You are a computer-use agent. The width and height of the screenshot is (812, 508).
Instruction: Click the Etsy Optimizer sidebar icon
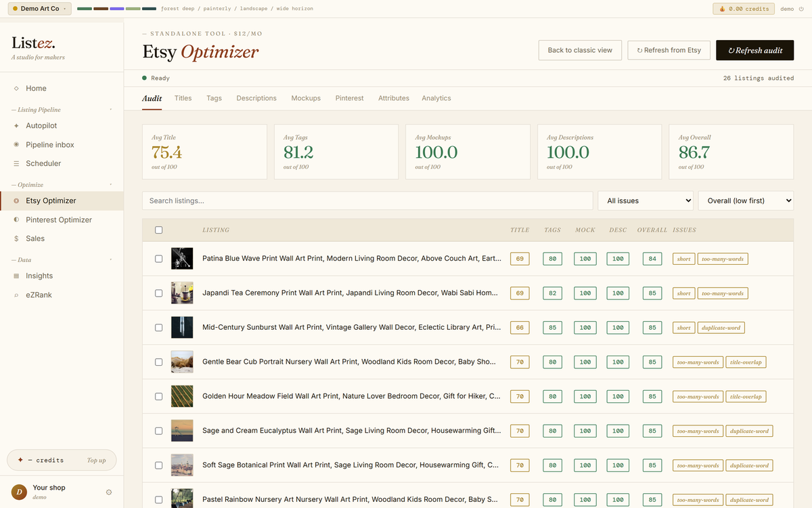(x=16, y=201)
